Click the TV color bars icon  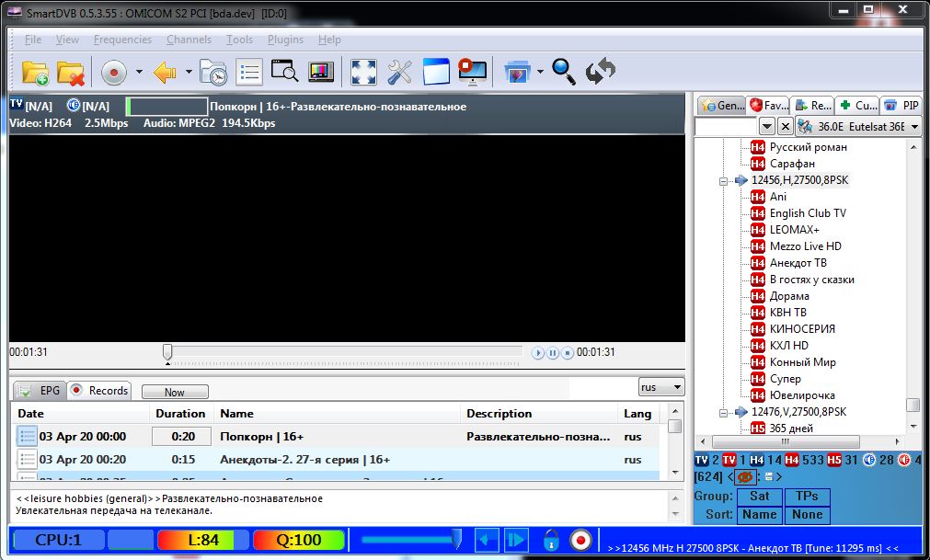(x=321, y=73)
